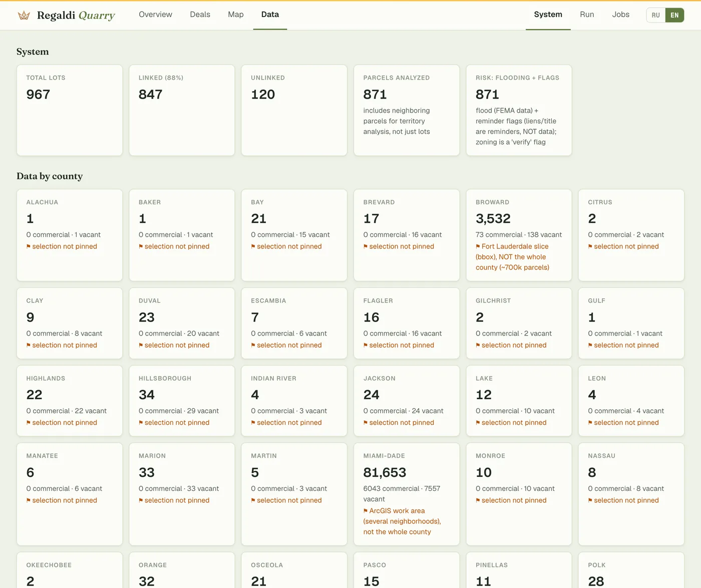Click the Pinellas county heading
Image resolution: width=701 pixels, height=588 pixels.
pyautogui.click(x=492, y=565)
